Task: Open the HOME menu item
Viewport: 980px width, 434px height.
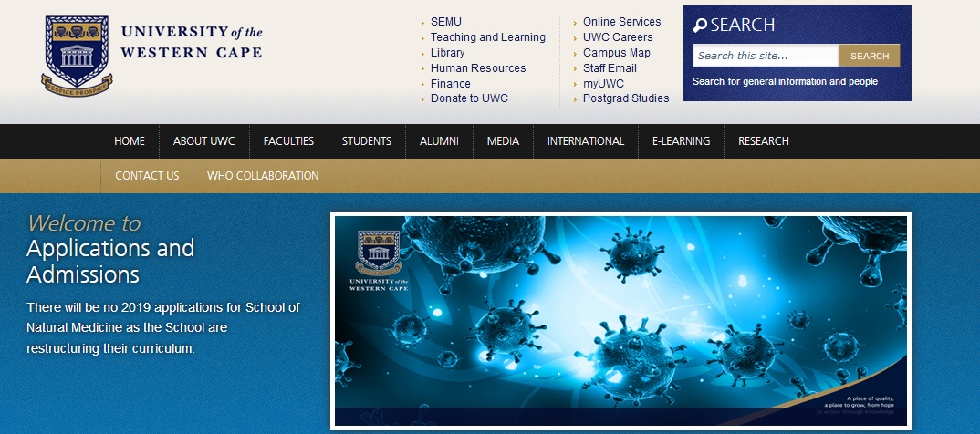Action: (130, 141)
